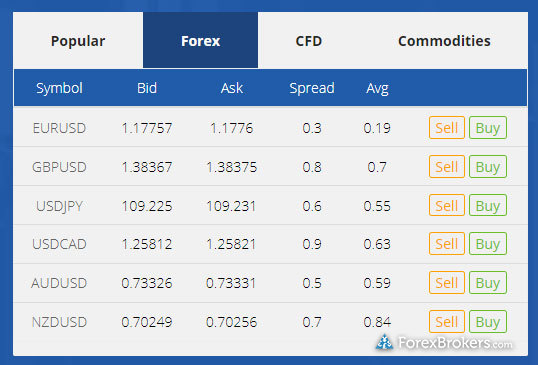Click EURUSD ask value 1.1776

(232, 128)
